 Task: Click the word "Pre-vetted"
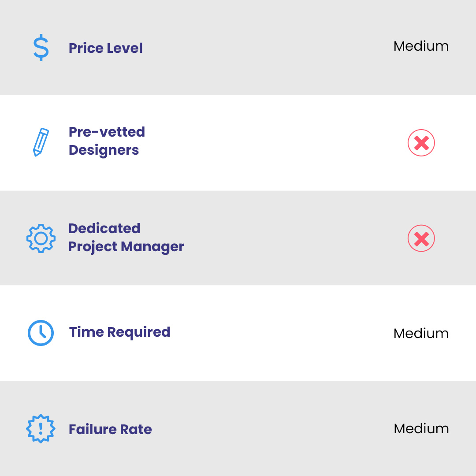(107, 132)
